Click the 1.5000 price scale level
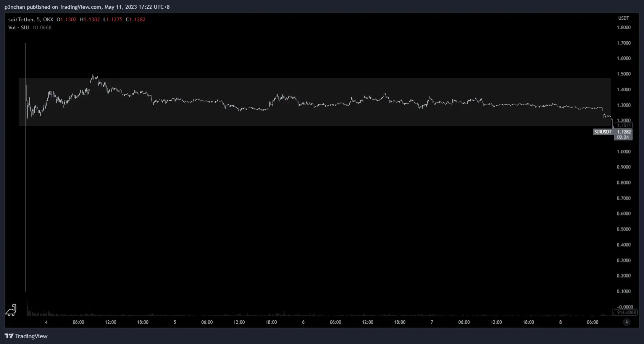 coord(624,74)
